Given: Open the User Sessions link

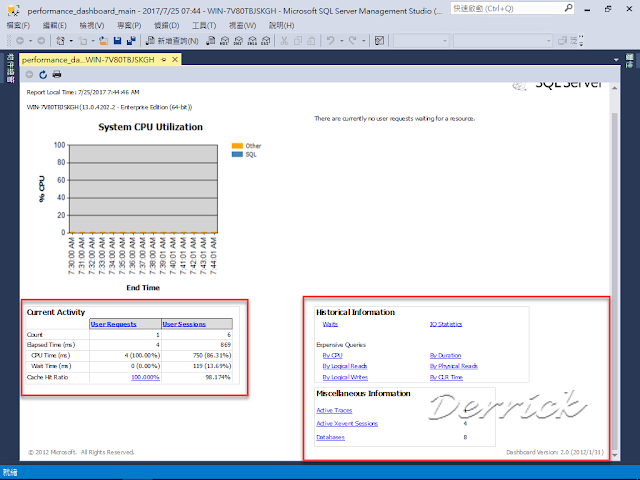Looking at the screenshot, I should [x=184, y=324].
